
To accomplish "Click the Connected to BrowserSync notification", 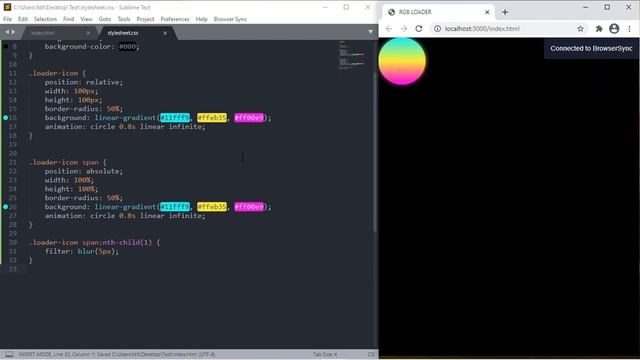I will (591, 48).
